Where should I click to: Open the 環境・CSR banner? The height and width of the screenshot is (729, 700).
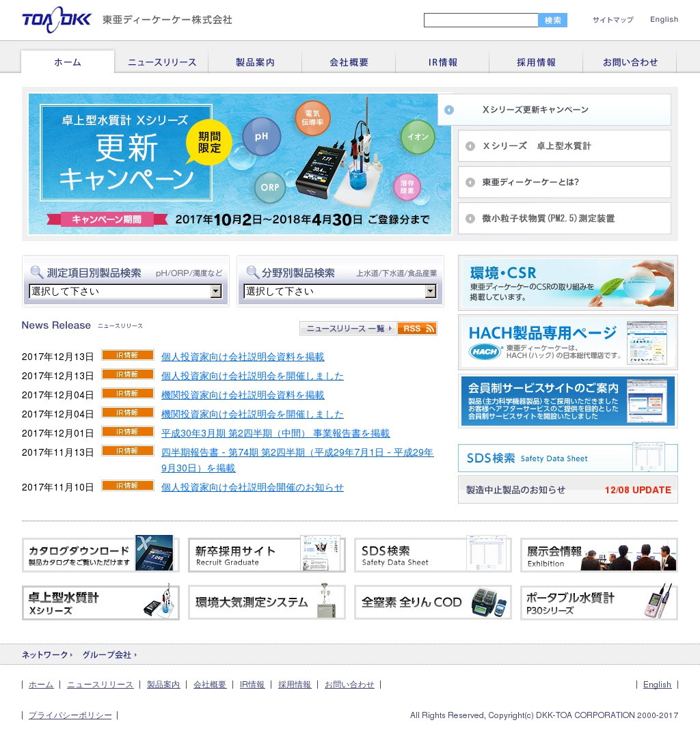click(x=567, y=283)
